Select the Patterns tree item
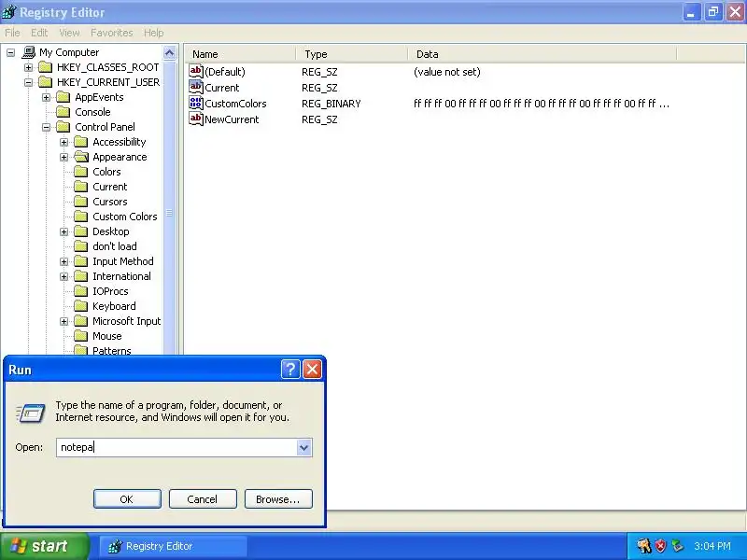Viewport: 747px width, 560px height. 111,351
